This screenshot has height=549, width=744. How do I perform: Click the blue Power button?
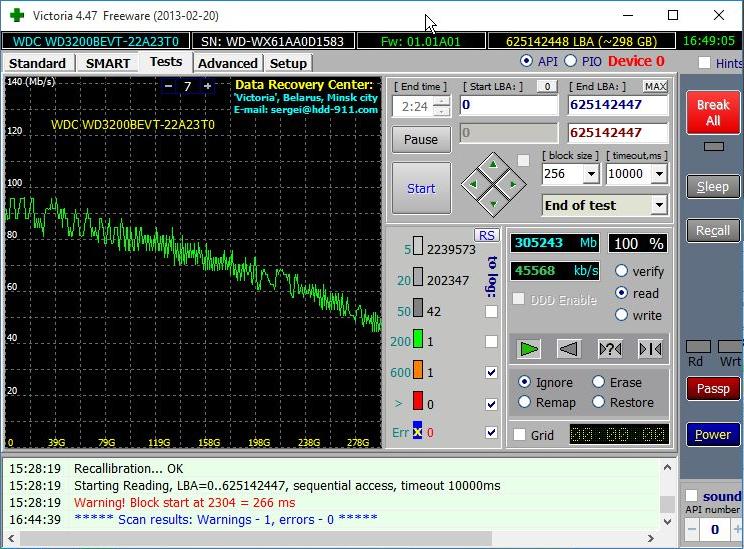(713, 435)
